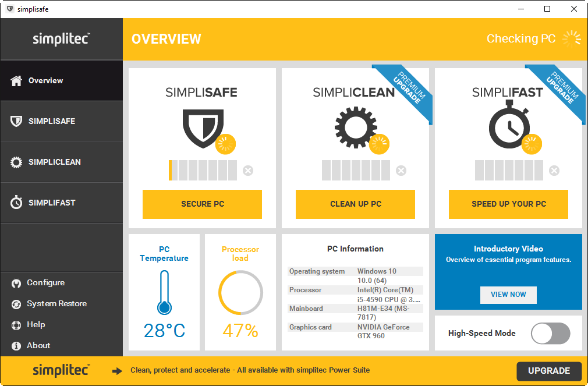Open the Overview menu item
The image size is (588, 386).
click(62, 81)
